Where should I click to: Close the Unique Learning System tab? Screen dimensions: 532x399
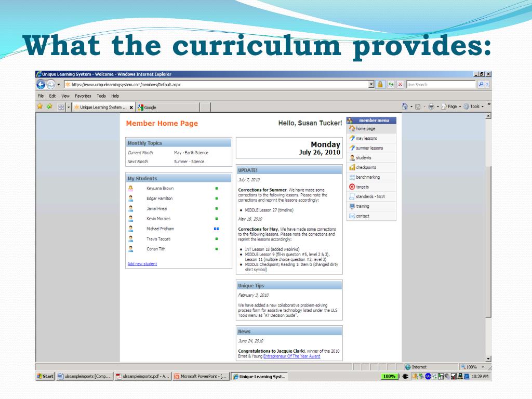click(131, 108)
